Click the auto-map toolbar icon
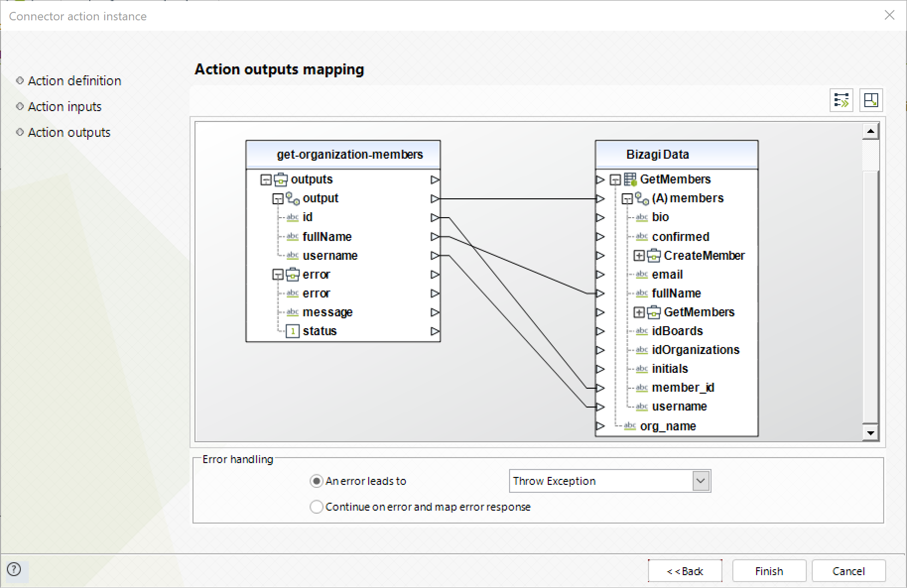This screenshot has height=588, width=907. 842,100
